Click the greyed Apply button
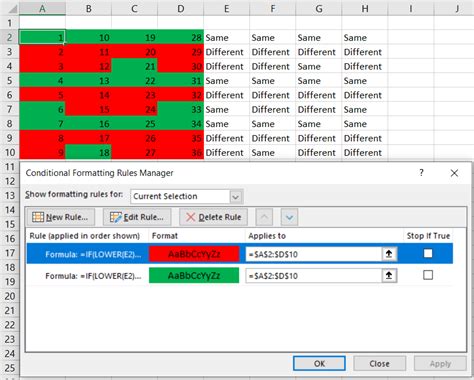This screenshot has height=380, width=474. point(440,363)
